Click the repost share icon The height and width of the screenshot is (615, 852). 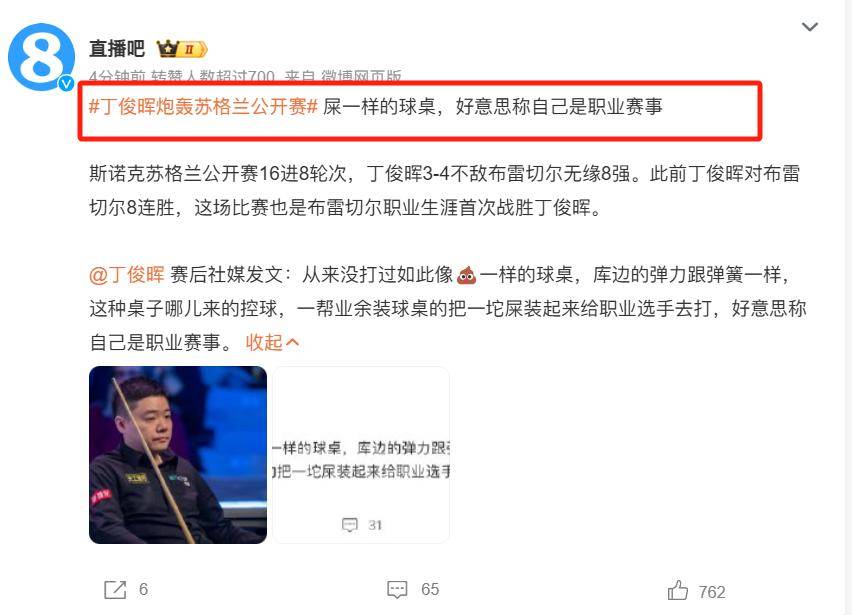115,590
